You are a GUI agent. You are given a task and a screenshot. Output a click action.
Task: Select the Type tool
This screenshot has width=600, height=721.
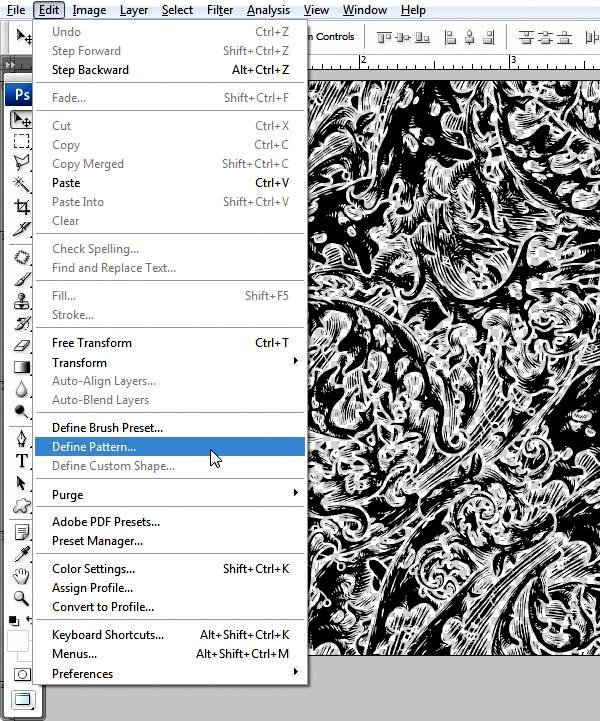21,461
